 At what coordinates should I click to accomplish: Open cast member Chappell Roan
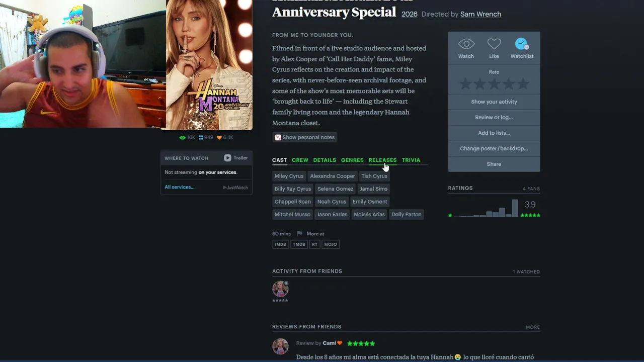pos(292,202)
